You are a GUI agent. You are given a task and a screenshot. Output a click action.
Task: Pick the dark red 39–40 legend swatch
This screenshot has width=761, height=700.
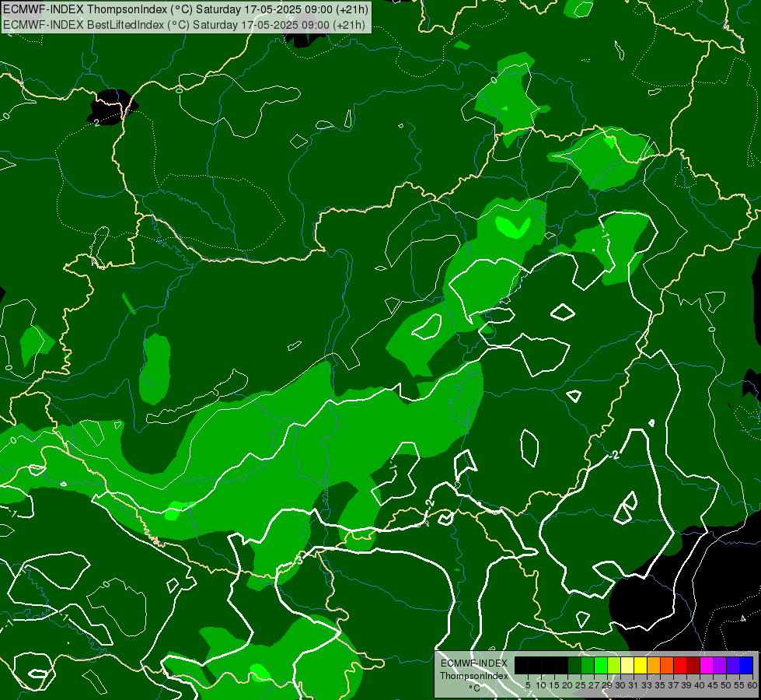pyautogui.click(x=693, y=665)
